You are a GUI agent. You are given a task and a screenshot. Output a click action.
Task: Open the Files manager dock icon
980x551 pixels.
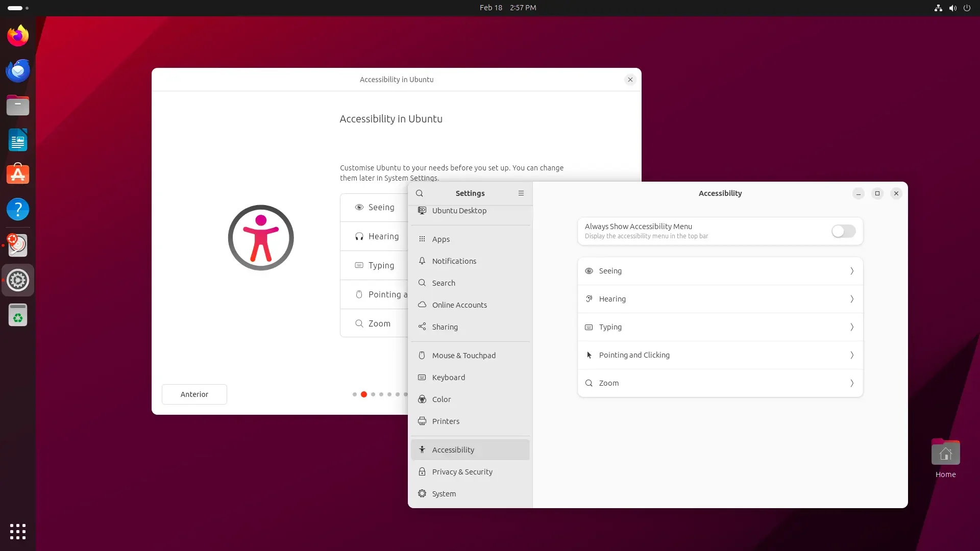tap(18, 105)
